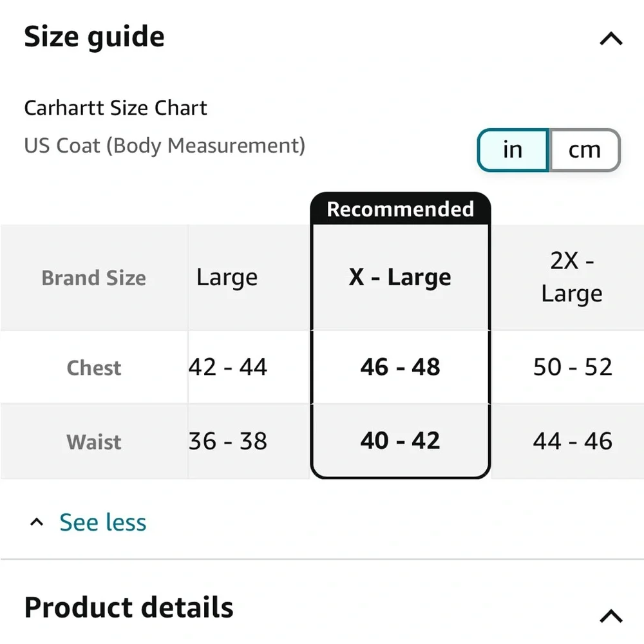
Task: Click the up caret beside See less
Action: click(37, 522)
